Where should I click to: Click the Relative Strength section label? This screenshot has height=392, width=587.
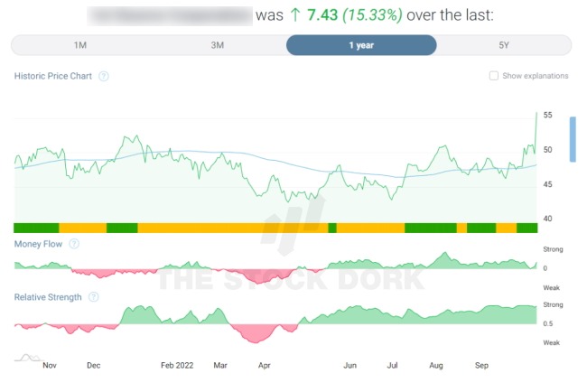point(48,296)
